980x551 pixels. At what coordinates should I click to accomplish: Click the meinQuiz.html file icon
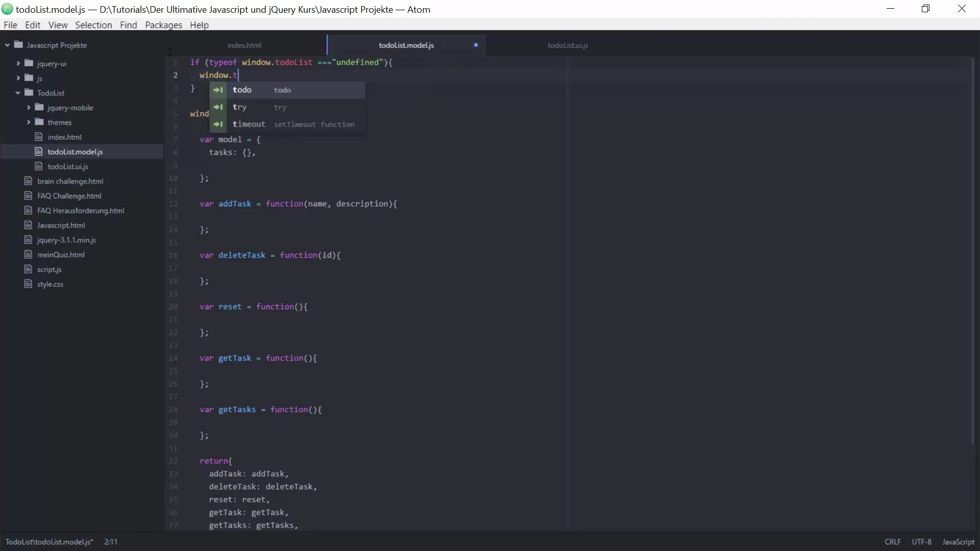tap(28, 255)
